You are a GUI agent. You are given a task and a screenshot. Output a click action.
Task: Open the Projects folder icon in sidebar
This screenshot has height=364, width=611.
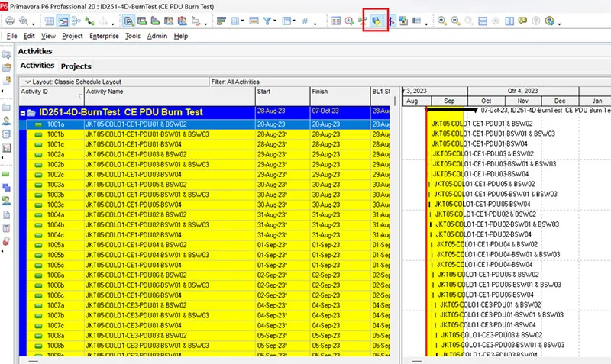[x=6, y=107]
